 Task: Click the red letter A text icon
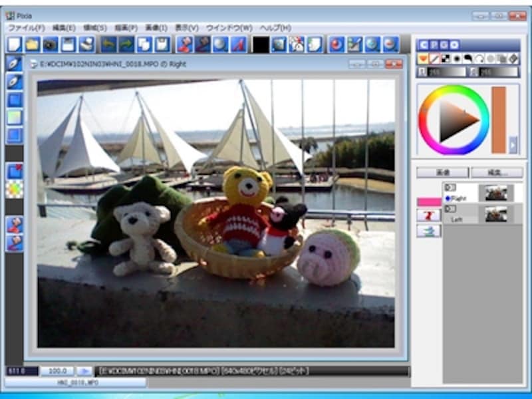tap(239, 45)
